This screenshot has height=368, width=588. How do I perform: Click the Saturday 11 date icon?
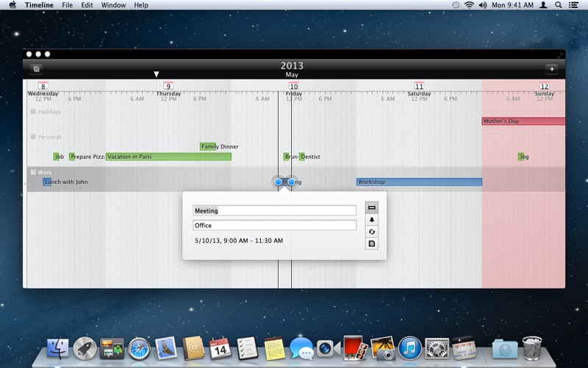coord(419,87)
